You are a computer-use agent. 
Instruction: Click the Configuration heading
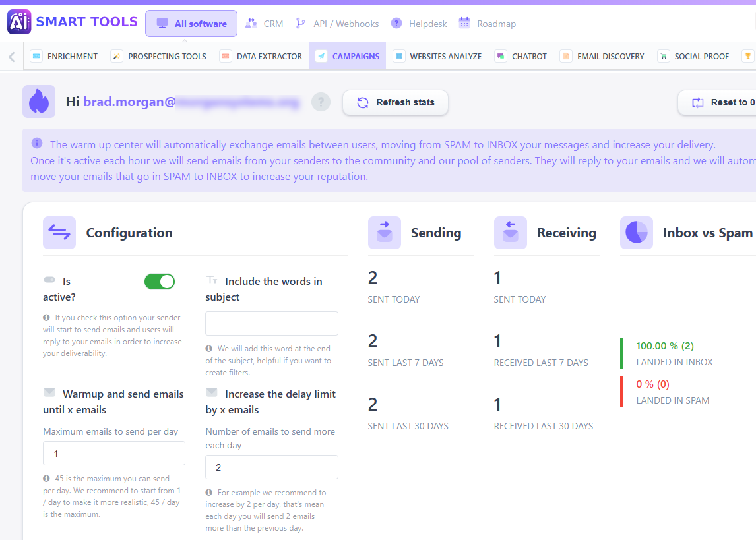129,233
